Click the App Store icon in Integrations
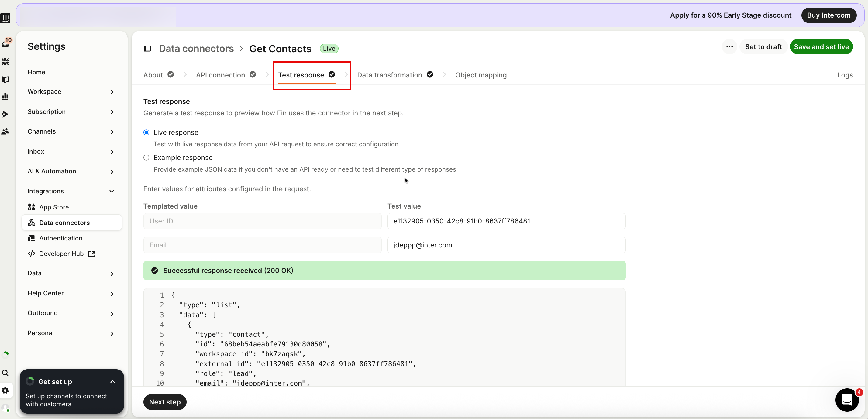This screenshot has height=419, width=868. pyautogui.click(x=32, y=207)
